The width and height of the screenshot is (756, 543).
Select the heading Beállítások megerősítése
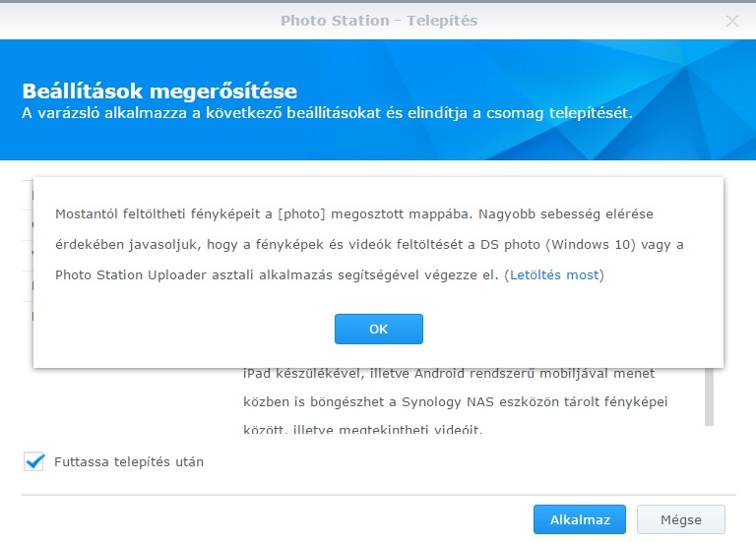[159, 91]
